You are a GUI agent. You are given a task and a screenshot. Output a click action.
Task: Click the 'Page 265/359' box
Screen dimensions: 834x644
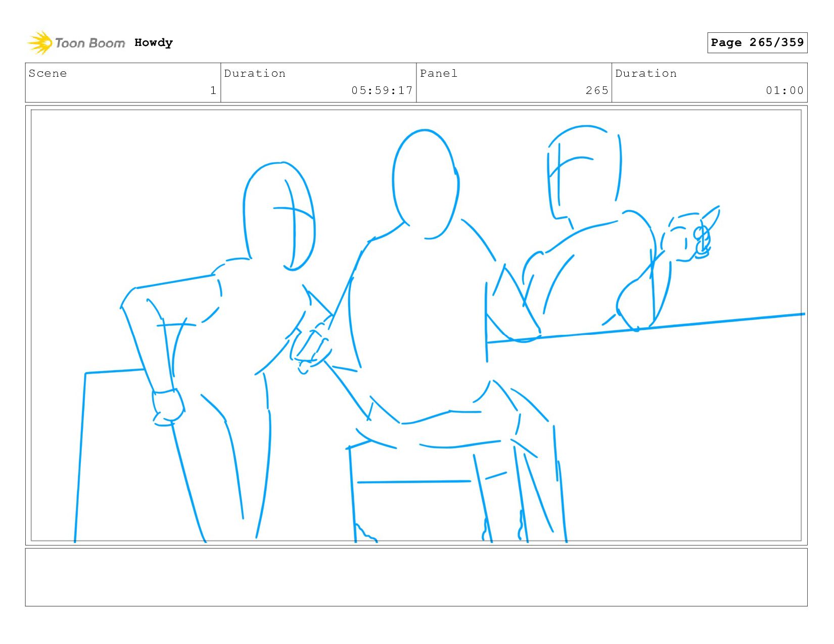[757, 42]
